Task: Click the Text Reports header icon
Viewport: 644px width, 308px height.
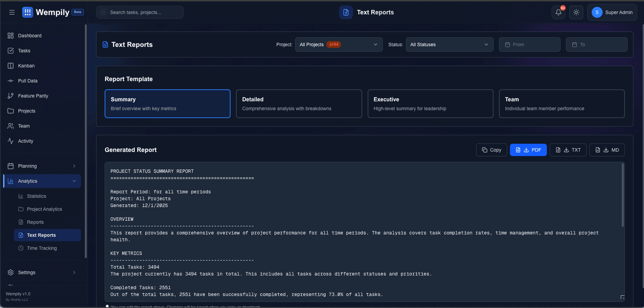Action: click(346, 12)
